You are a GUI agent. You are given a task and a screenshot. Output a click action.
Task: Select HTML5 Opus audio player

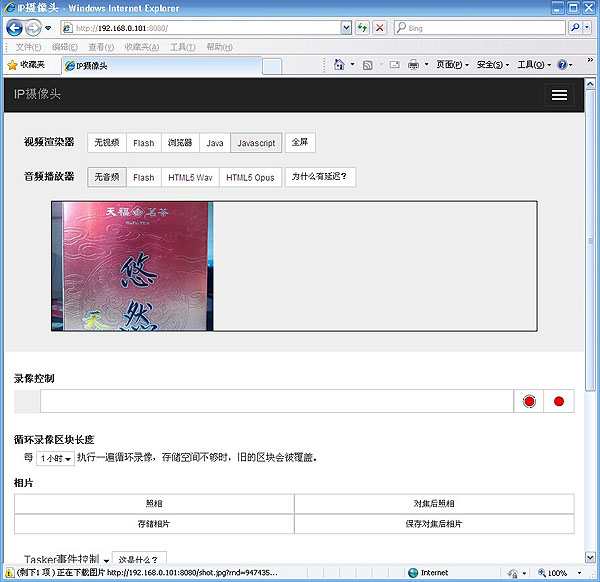(x=250, y=177)
